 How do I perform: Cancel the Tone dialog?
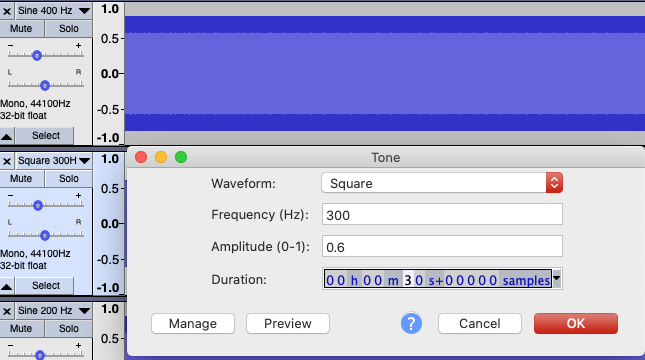click(x=480, y=323)
